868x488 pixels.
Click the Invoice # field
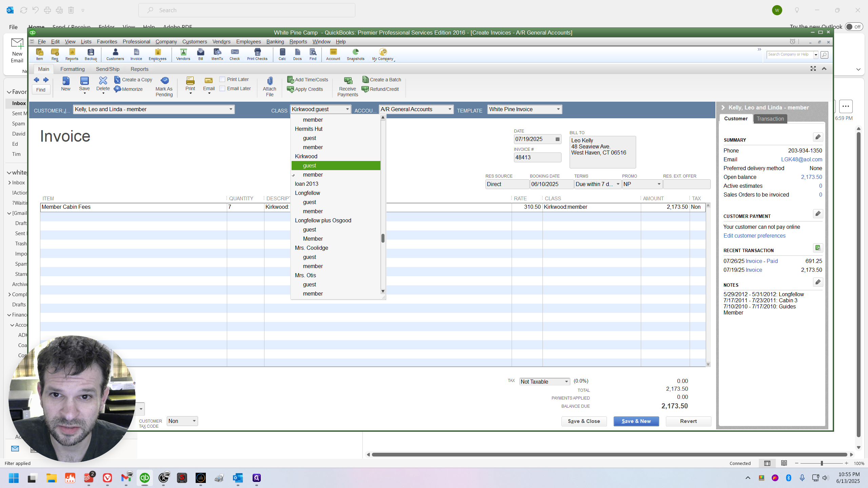click(x=537, y=157)
